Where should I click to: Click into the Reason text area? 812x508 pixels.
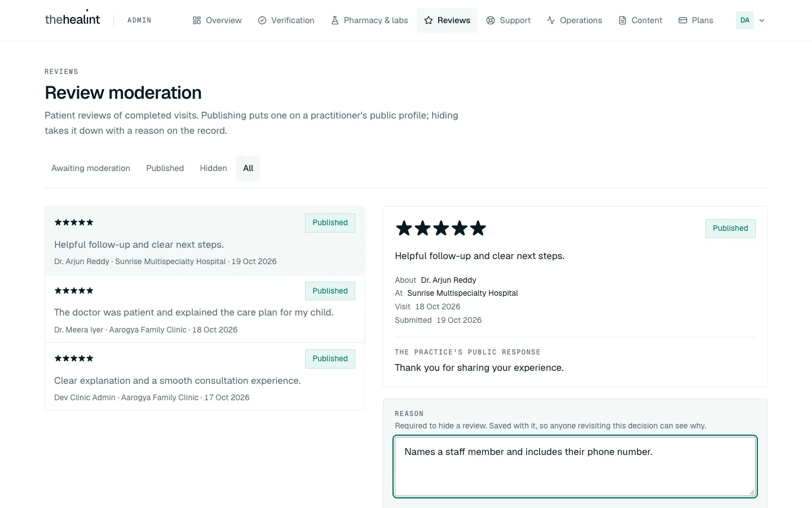(575, 466)
